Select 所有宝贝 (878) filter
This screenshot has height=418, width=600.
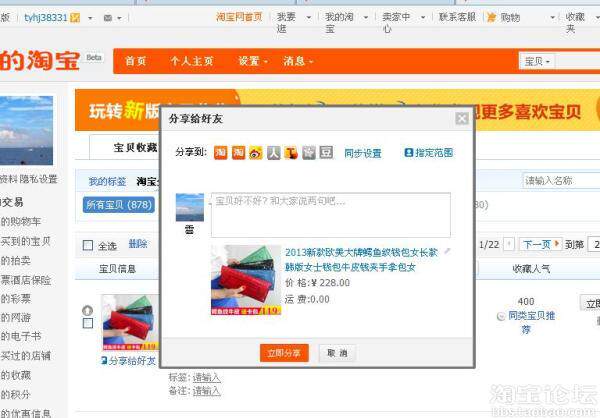point(119,205)
